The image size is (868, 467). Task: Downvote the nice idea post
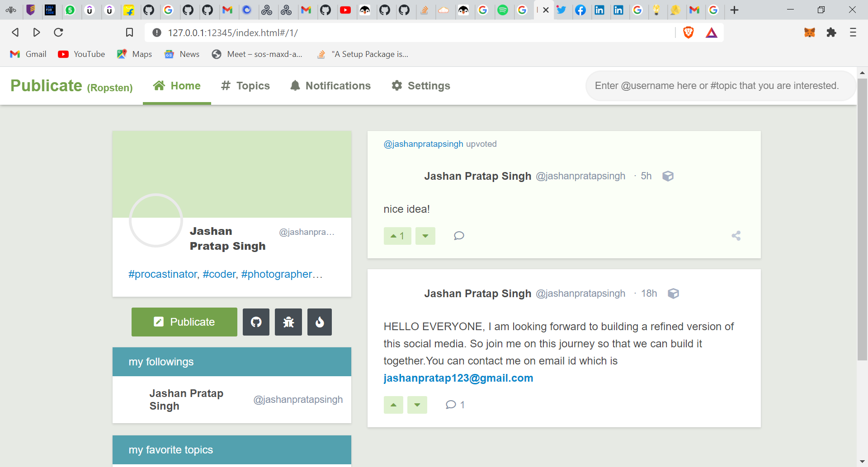click(x=425, y=235)
